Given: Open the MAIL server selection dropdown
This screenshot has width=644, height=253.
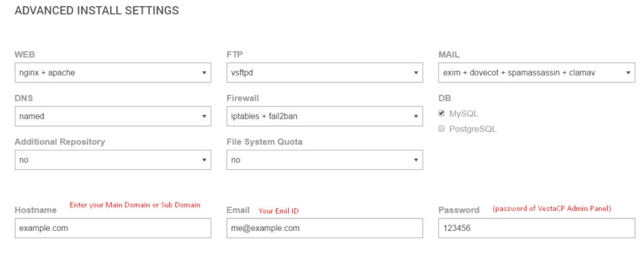Looking at the screenshot, I should click(536, 72).
